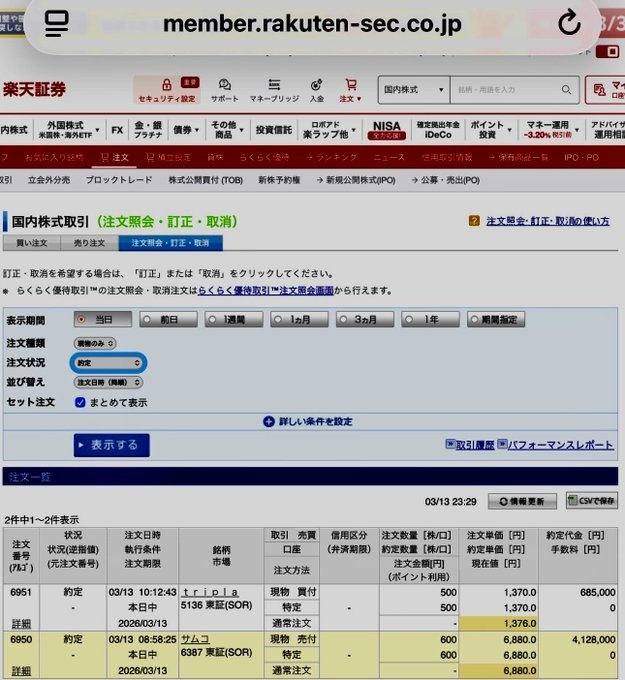Expand the マネー運用 menu
The height and width of the screenshot is (680, 625).
(550, 130)
